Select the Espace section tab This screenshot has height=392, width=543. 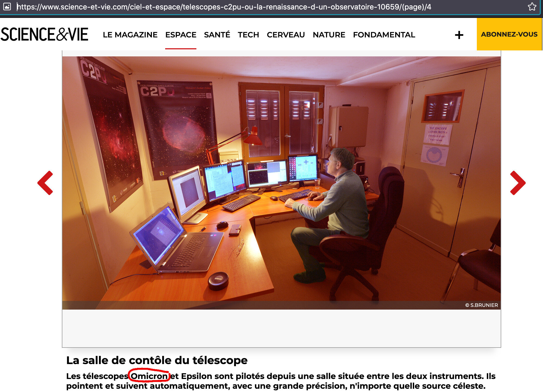point(181,35)
